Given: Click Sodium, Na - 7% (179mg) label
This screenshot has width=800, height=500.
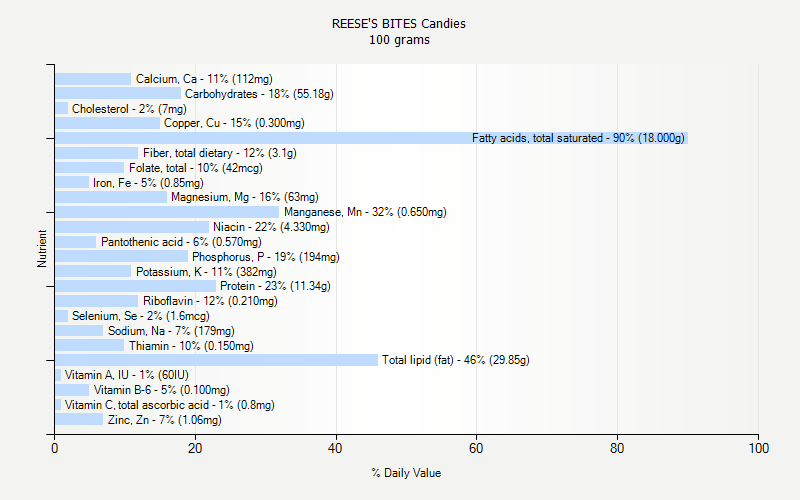Looking at the screenshot, I should [171, 331].
